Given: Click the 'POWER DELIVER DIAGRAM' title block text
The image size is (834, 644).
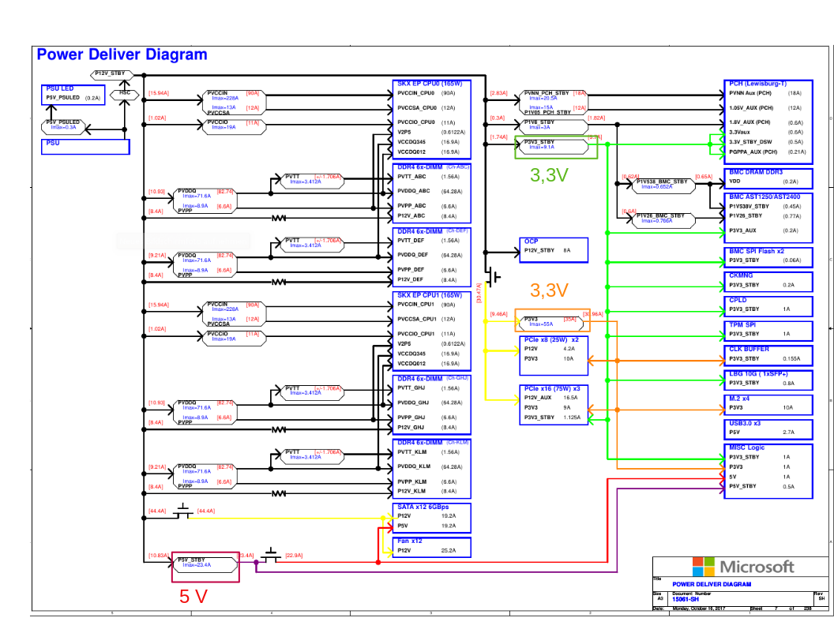Looking at the screenshot, I should [x=712, y=585].
